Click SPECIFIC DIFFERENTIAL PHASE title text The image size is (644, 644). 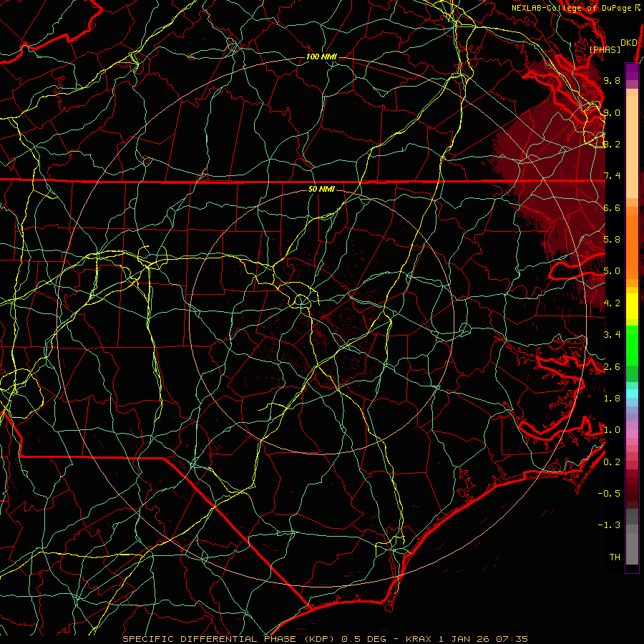209,639
